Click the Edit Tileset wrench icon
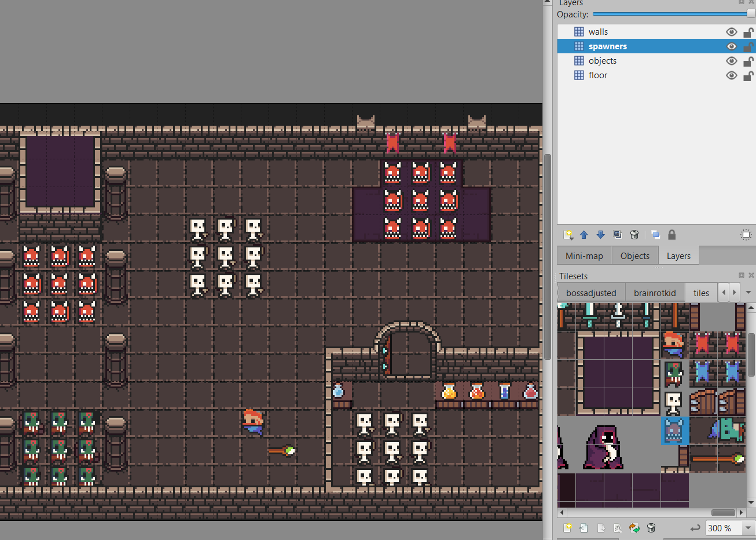The width and height of the screenshot is (756, 540). (618, 528)
